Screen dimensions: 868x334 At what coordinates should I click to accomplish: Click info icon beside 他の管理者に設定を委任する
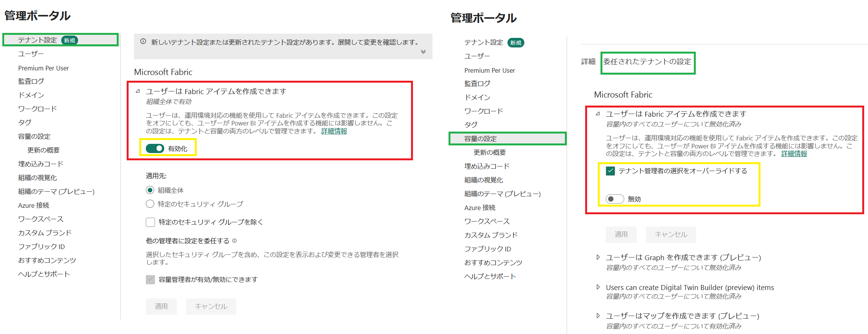pos(235,241)
